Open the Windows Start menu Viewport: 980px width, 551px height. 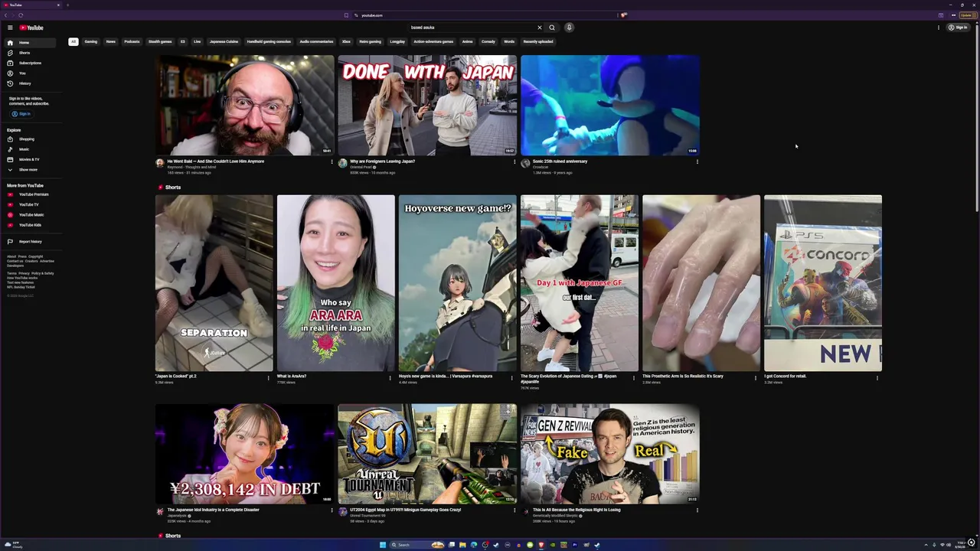tap(383, 545)
